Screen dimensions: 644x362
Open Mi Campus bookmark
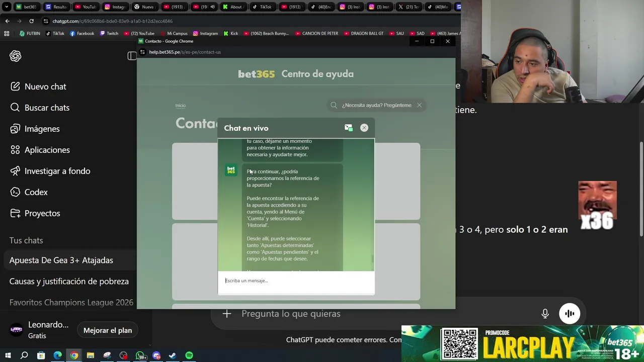click(x=173, y=34)
